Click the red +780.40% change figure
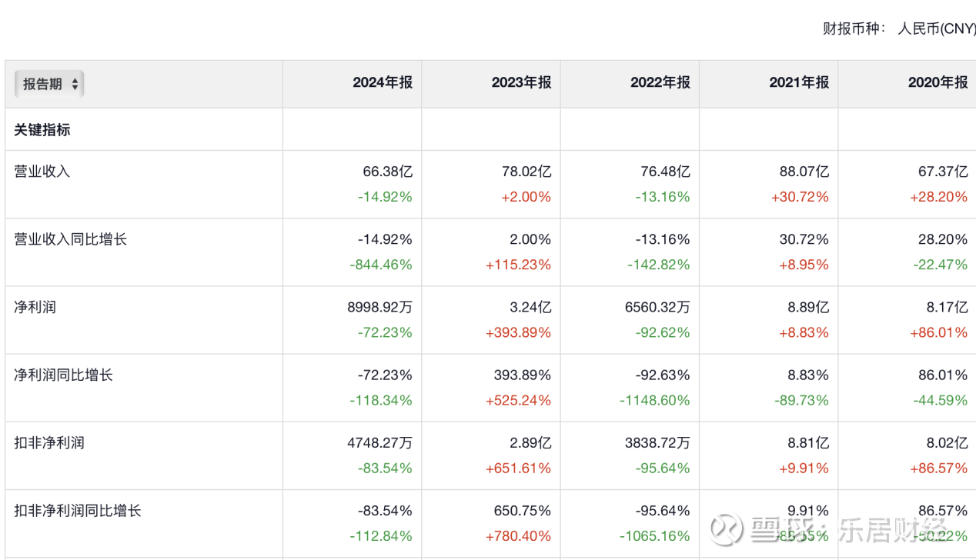 point(518,535)
